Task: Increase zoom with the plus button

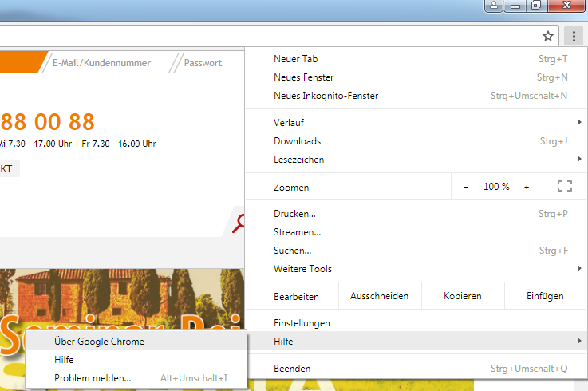Action: (527, 187)
